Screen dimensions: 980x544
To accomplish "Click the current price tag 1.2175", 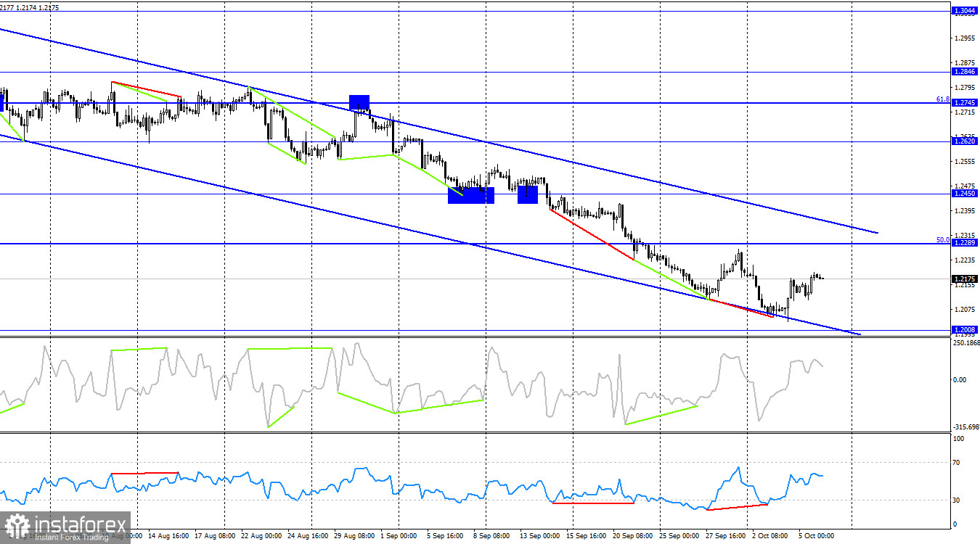I will pyautogui.click(x=963, y=279).
